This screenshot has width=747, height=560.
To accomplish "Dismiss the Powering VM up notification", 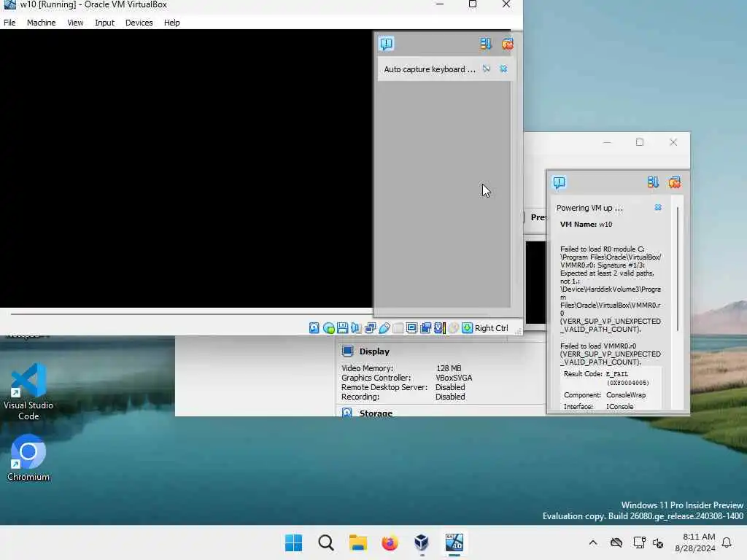I will point(658,208).
